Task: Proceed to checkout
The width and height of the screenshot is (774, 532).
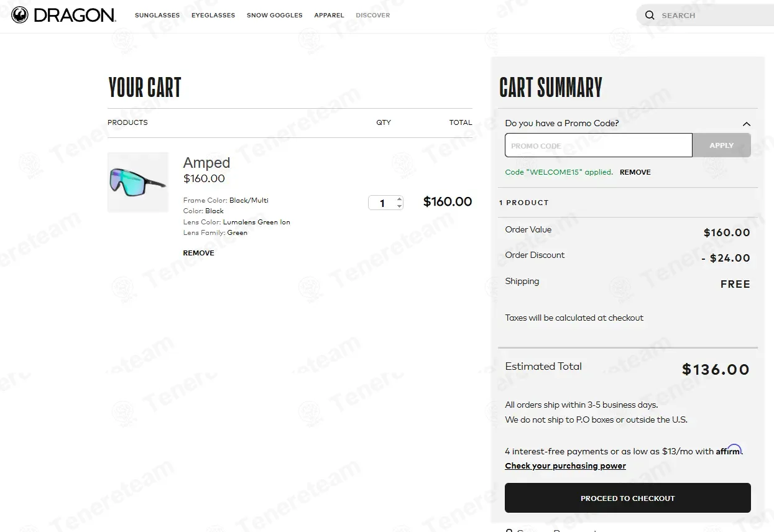Action: pyautogui.click(x=627, y=498)
